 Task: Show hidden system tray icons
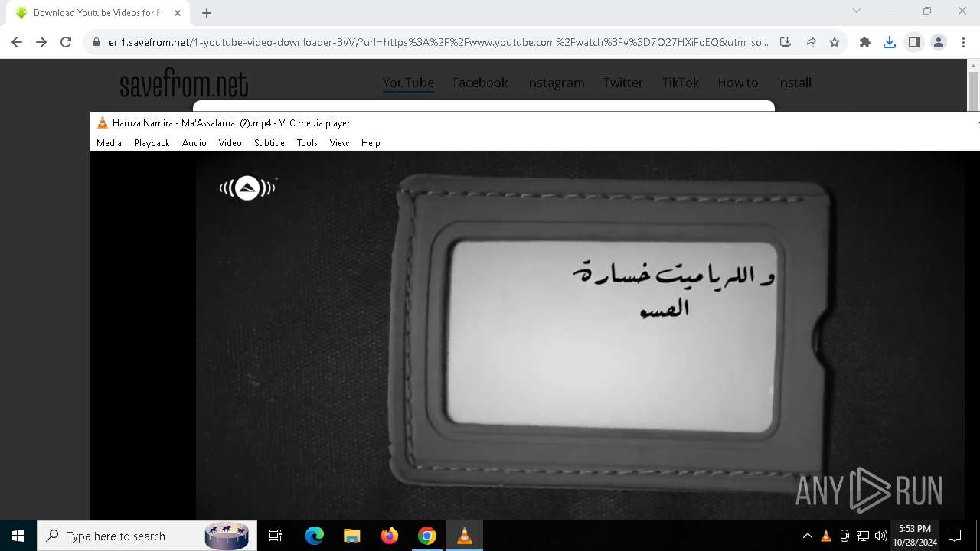click(x=807, y=536)
